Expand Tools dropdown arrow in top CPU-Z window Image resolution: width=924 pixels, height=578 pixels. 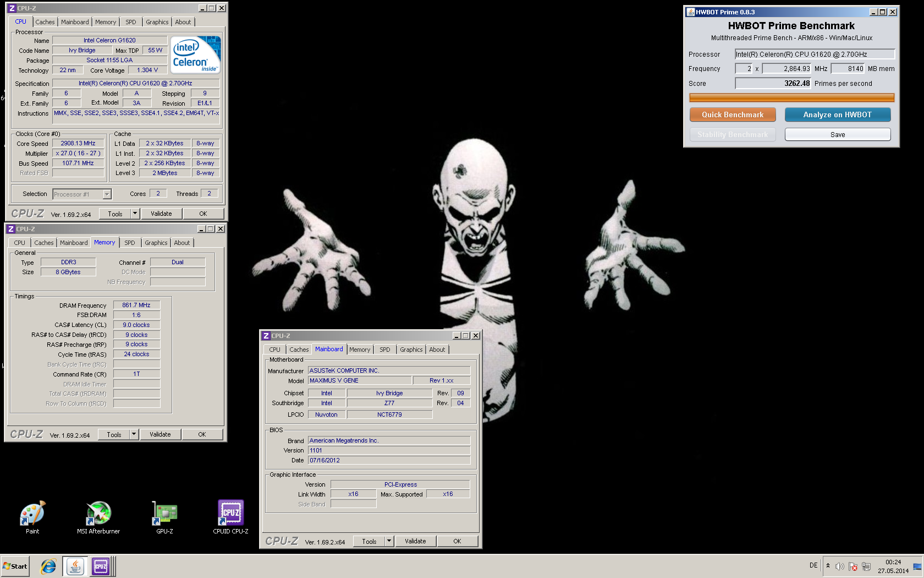135,214
